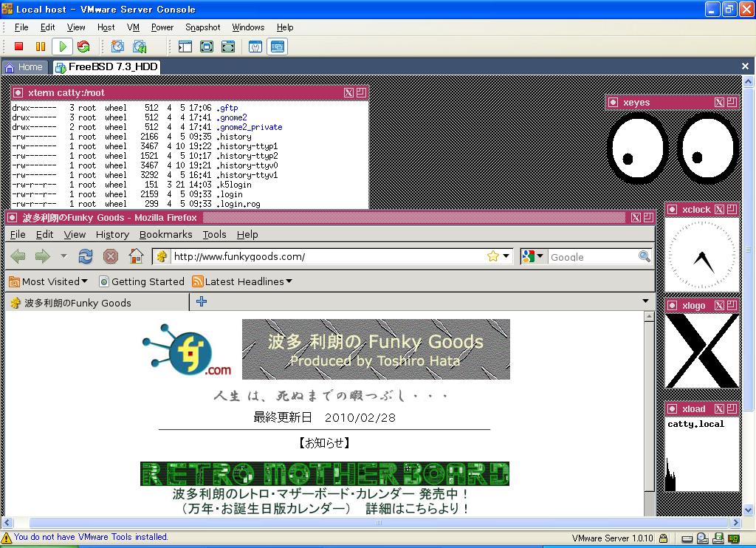Image resolution: width=756 pixels, height=548 pixels.
Task: Open the Firefox Tools menu
Action: pos(214,234)
